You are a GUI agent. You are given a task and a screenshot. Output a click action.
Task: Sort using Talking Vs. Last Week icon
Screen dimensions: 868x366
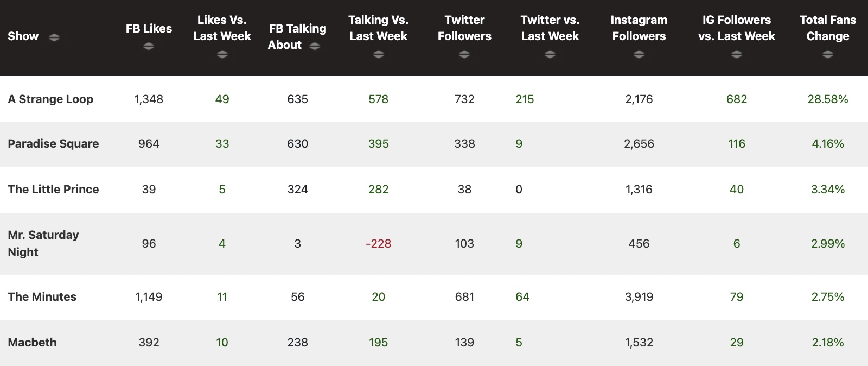[378, 54]
